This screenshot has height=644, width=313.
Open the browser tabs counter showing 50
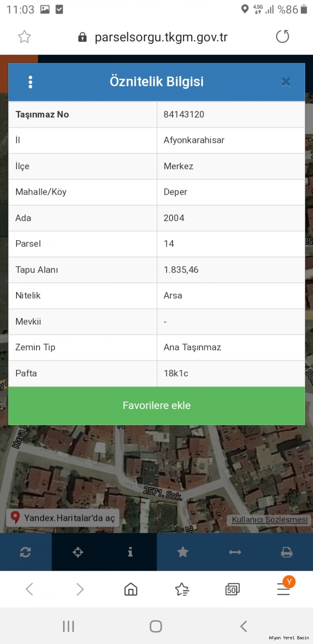232,589
